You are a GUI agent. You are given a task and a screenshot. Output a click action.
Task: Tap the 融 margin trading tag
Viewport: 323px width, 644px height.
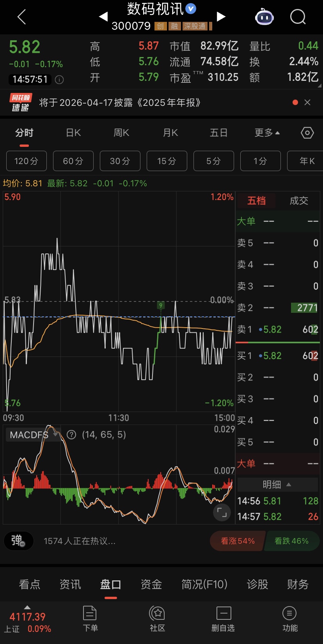pos(174,26)
